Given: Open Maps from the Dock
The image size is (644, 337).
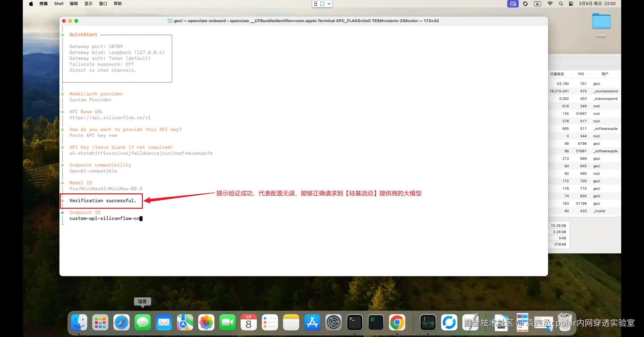Looking at the screenshot, I should (x=185, y=323).
